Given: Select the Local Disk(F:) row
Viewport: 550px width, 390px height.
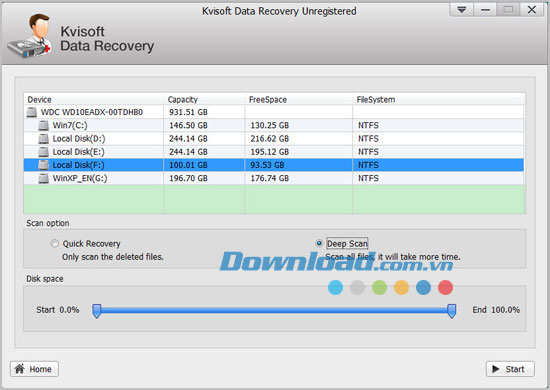Looking at the screenshot, I should [274, 165].
